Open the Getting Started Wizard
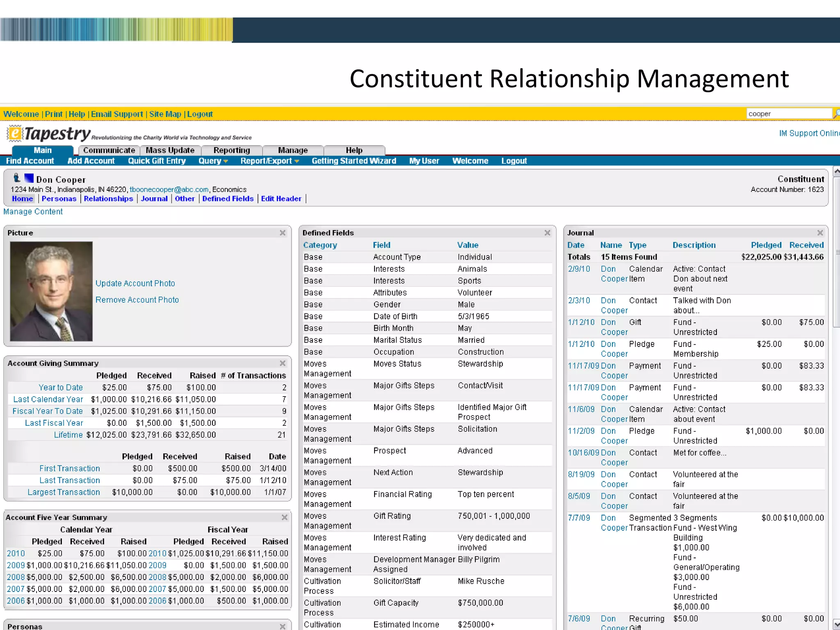840x630 pixels. click(354, 161)
